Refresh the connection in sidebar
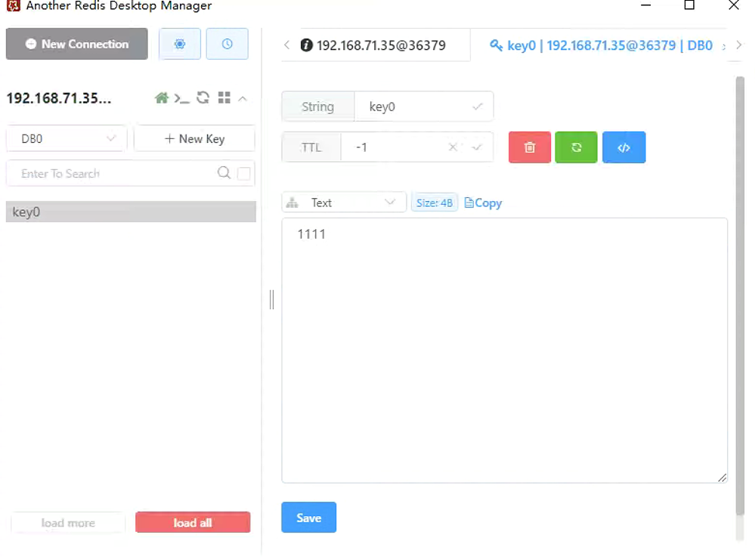The width and height of the screenshot is (755, 560). tap(203, 97)
